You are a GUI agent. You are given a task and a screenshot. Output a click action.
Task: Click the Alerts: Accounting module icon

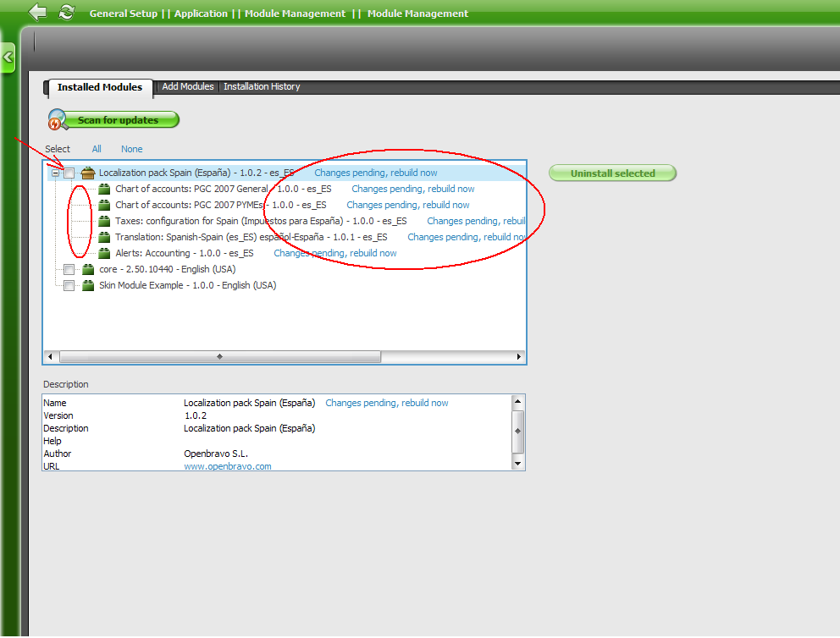click(x=104, y=253)
